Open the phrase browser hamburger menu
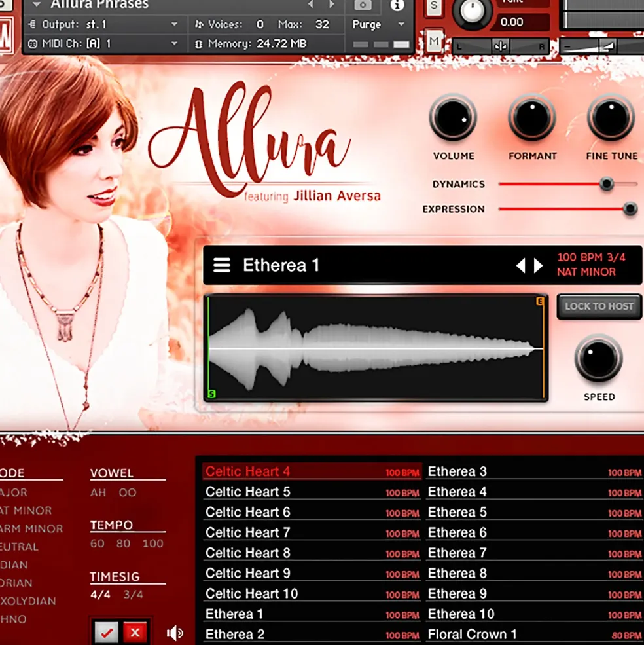644x645 pixels. pyautogui.click(x=222, y=265)
